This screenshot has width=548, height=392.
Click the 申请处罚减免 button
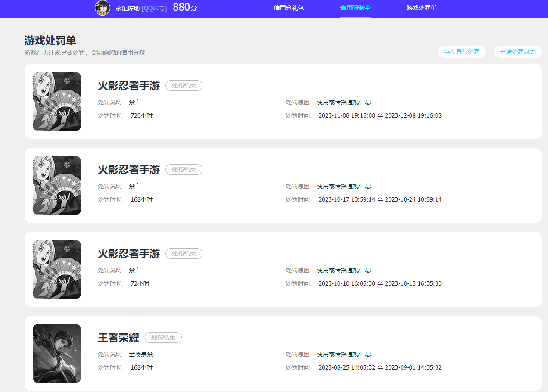click(x=518, y=52)
